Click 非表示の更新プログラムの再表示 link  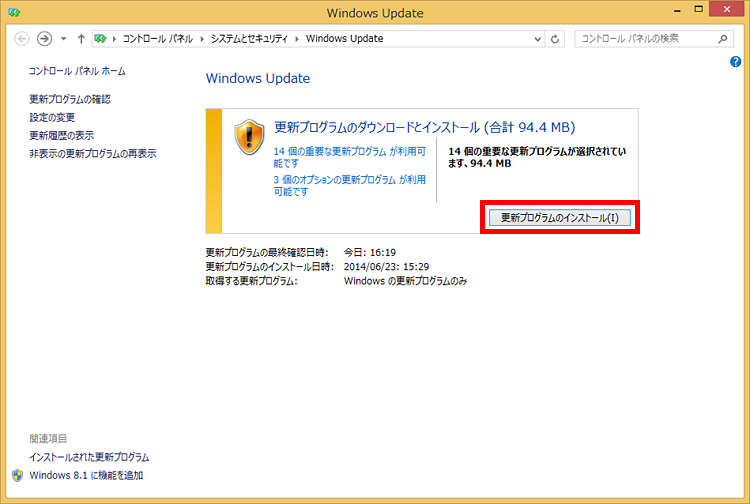[x=93, y=153]
